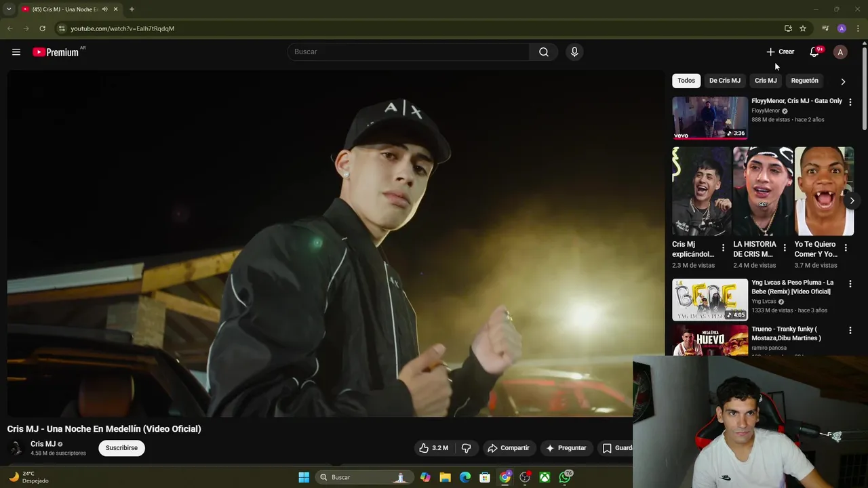Image resolution: width=868 pixels, height=488 pixels.
Task: Open the Chrome profile avatar
Action: pos(842,28)
